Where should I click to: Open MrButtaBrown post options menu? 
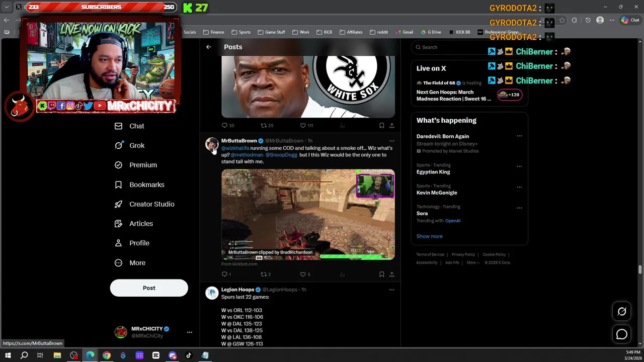[x=391, y=141]
